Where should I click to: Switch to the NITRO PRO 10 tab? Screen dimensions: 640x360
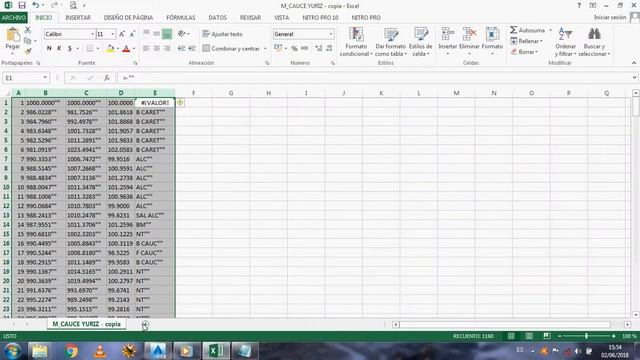click(320, 18)
